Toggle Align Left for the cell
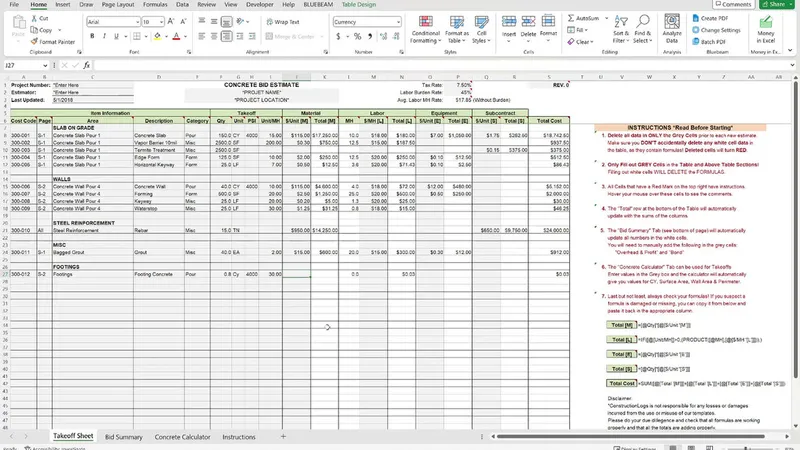This screenshot has height=450, width=800. coord(202,36)
